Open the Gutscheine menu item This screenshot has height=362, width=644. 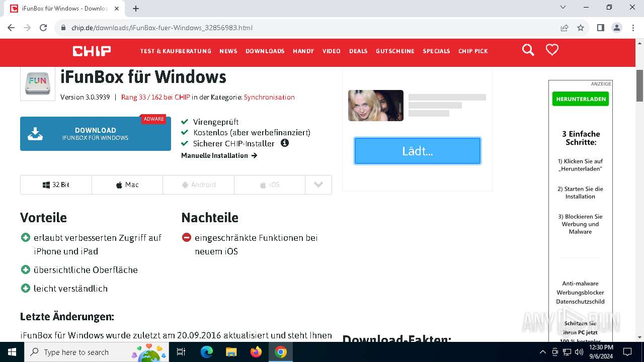pos(395,51)
